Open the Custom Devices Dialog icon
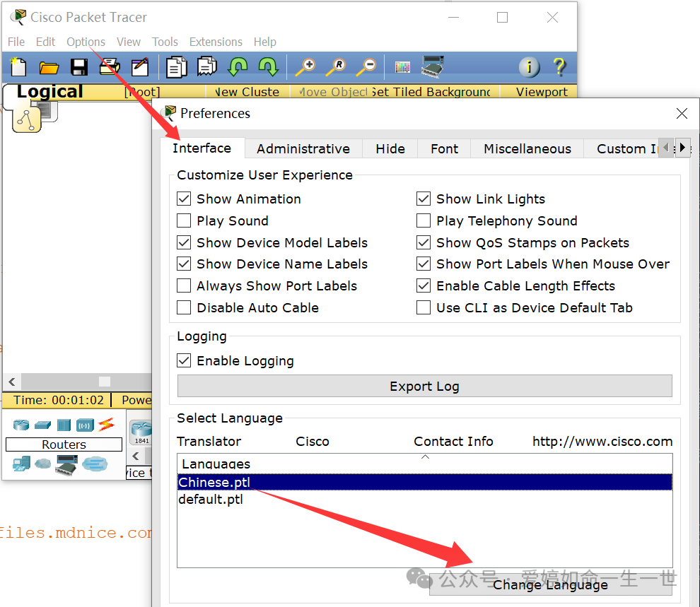This screenshot has width=700, height=607. pos(433,67)
